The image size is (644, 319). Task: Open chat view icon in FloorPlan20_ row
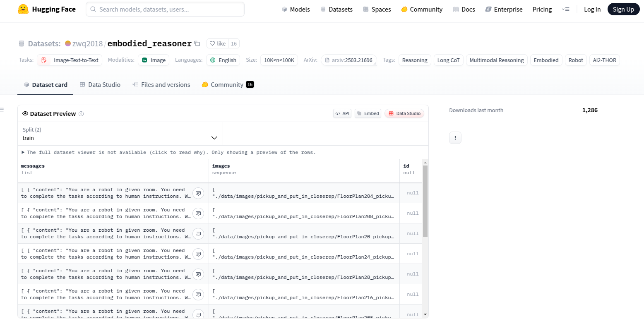198,233
